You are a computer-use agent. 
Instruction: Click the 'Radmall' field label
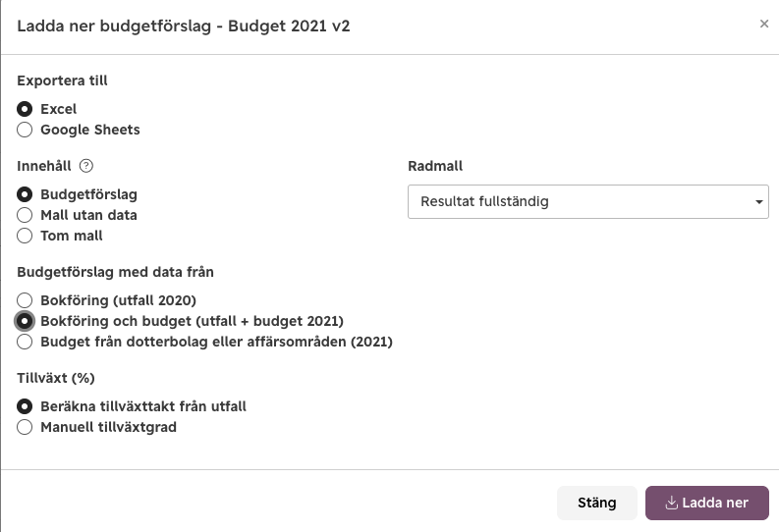tap(435, 166)
